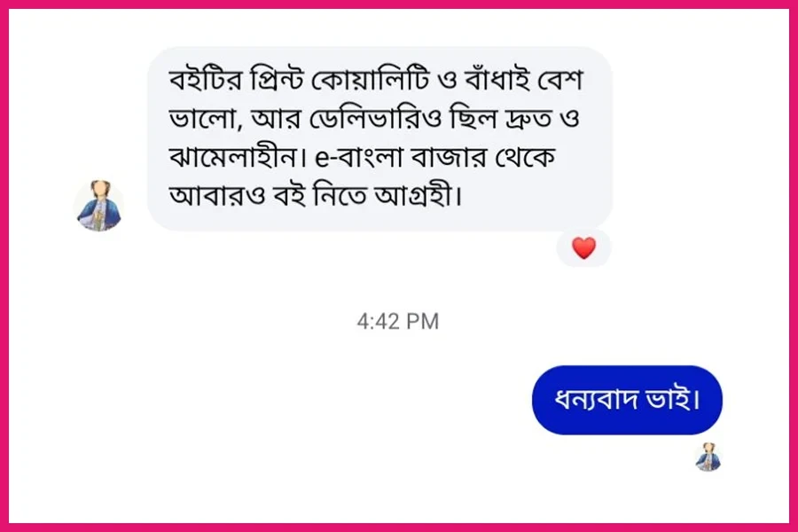The image size is (798, 532).
Task: Click the "PM" part of the timestamp
Action: (x=422, y=322)
